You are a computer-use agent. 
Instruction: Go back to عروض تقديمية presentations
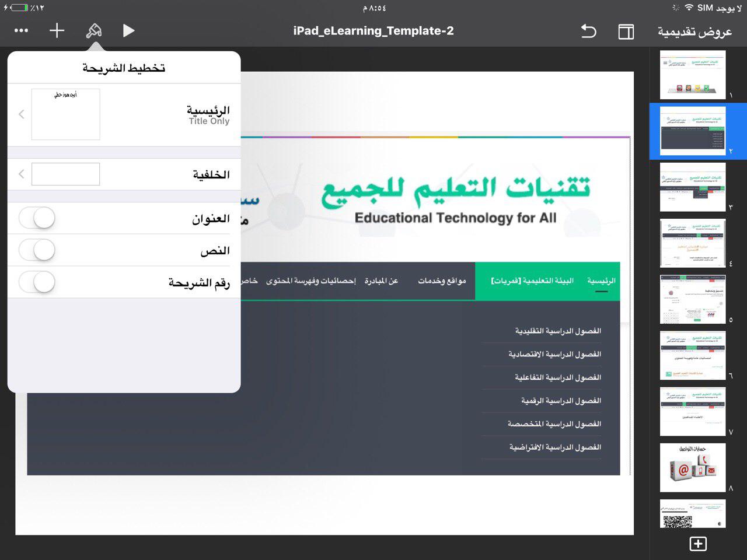coord(694,32)
